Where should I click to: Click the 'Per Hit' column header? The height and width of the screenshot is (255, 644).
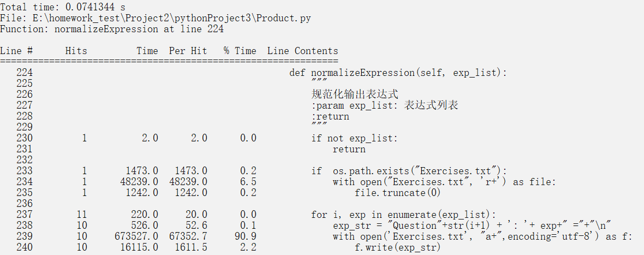tap(188, 51)
